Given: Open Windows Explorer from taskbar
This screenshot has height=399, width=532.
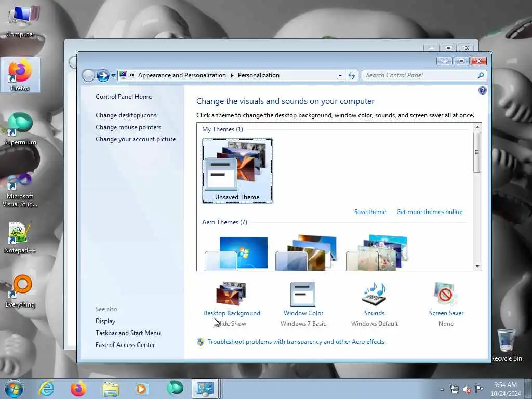Looking at the screenshot, I should coord(110,389).
